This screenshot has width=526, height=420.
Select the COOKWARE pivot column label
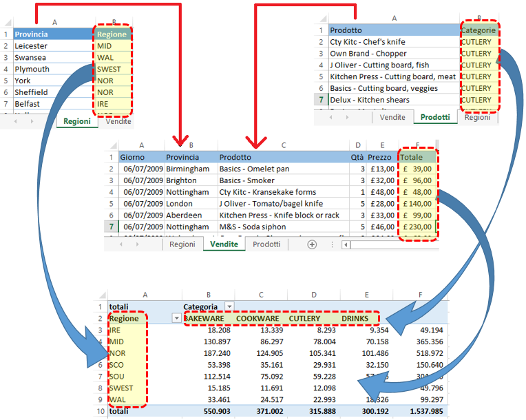click(257, 319)
